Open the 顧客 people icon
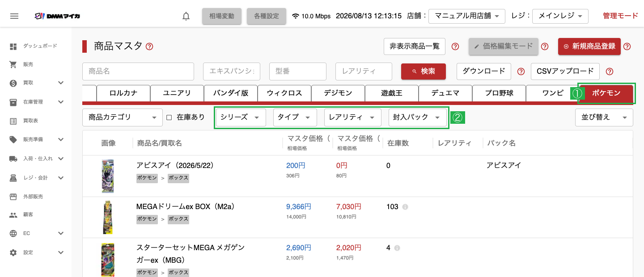Viewport: 644px width, 277px height. tap(13, 214)
